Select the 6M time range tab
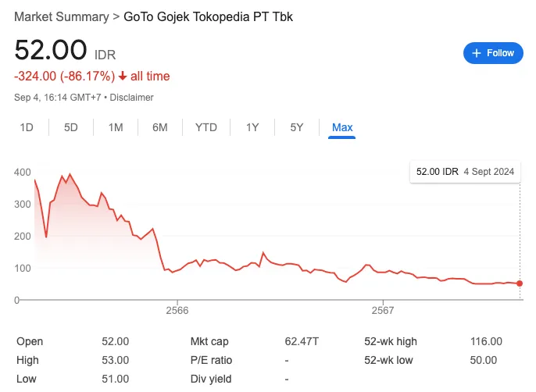536x392 pixels. [160, 127]
